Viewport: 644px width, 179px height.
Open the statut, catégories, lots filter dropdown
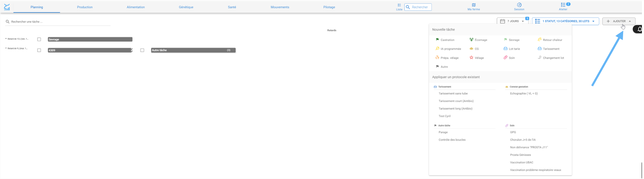pyautogui.click(x=565, y=21)
